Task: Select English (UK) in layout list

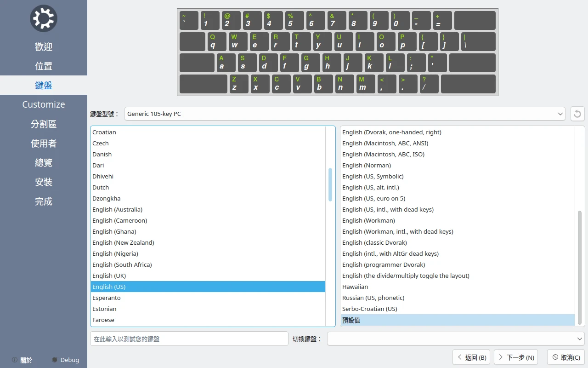Action: point(109,276)
